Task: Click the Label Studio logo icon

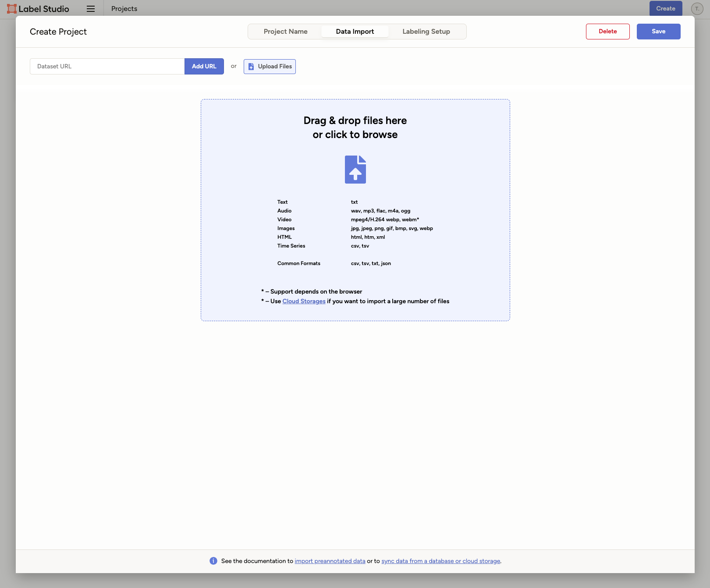Action: [x=11, y=9]
